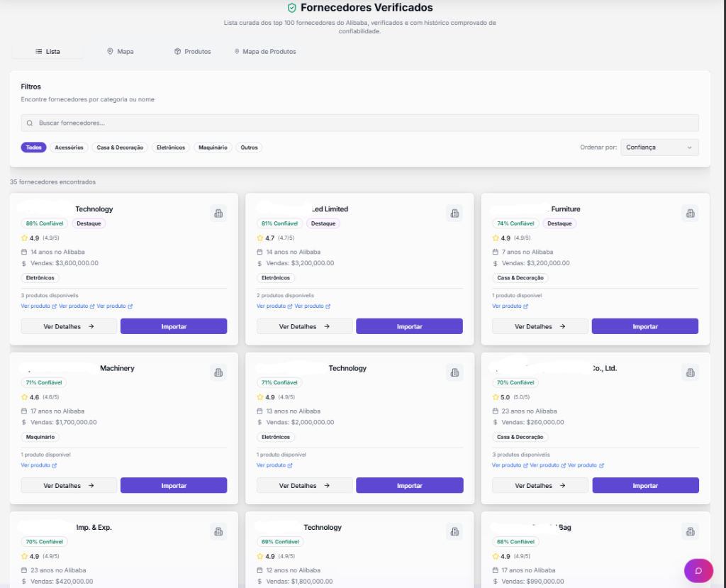Open the purple chat bubble icon
This screenshot has width=726, height=588.
(698, 570)
